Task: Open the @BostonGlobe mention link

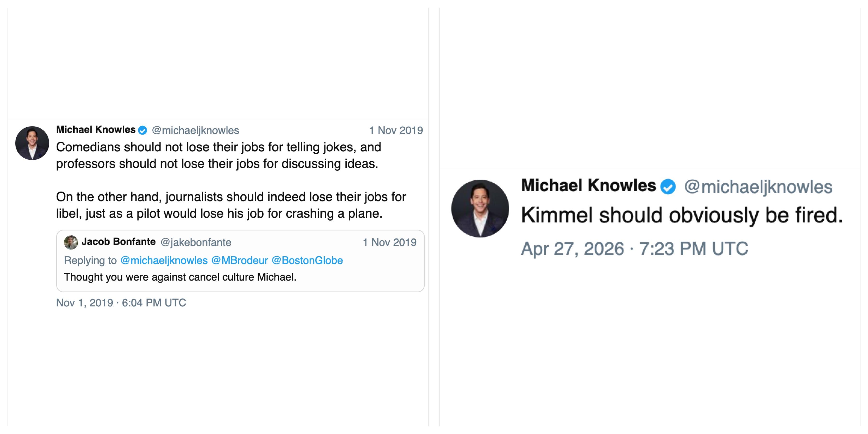Action: 307,260
